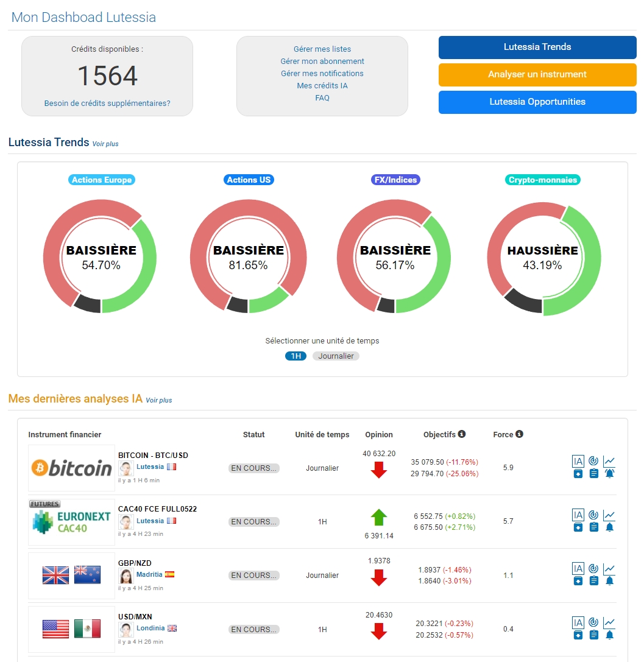Click the radar icon in the BITCOIN - BTC/USD row
This screenshot has height=662, width=644.
pyautogui.click(x=593, y=460)
